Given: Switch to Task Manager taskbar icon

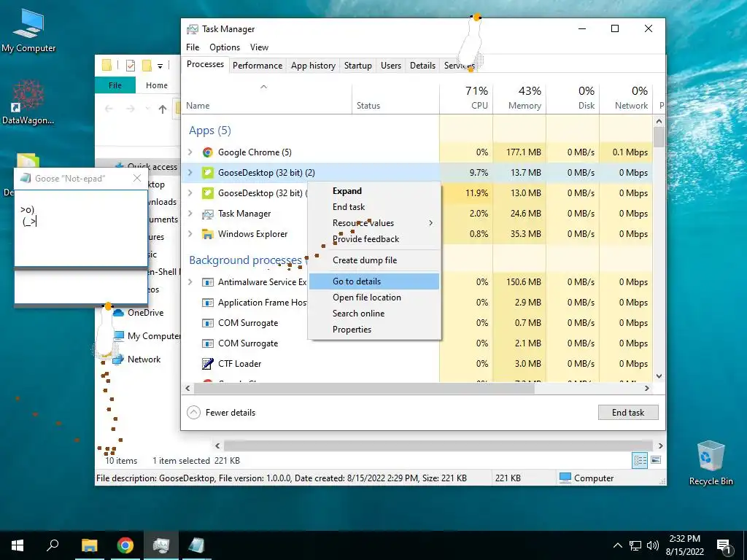Looking at the screenshot, I should coord(161,545).
